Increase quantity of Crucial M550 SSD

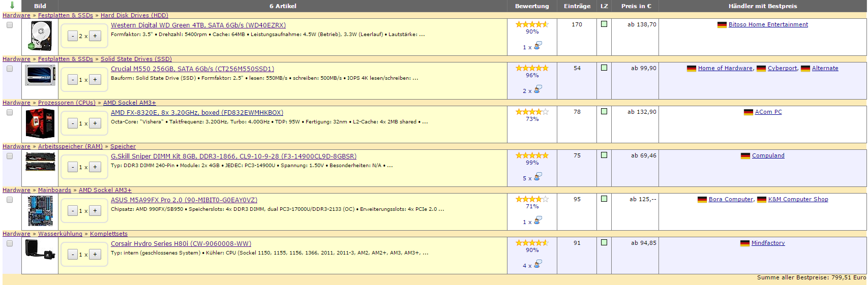click(95, 80)
